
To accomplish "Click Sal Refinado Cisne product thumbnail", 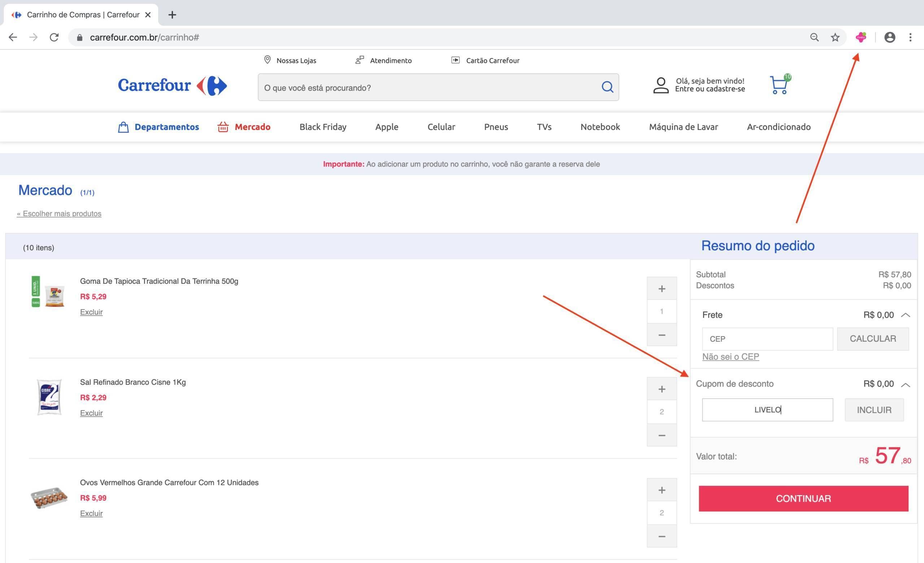I will tap(49, 397).
